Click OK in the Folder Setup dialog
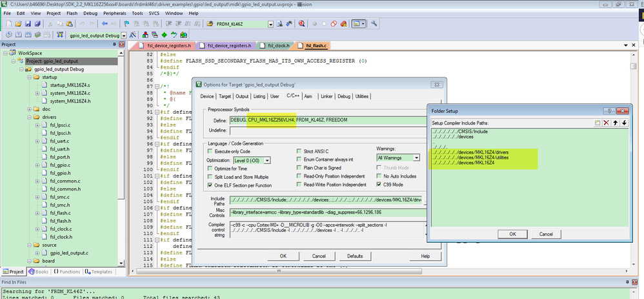 coord(512,234)
